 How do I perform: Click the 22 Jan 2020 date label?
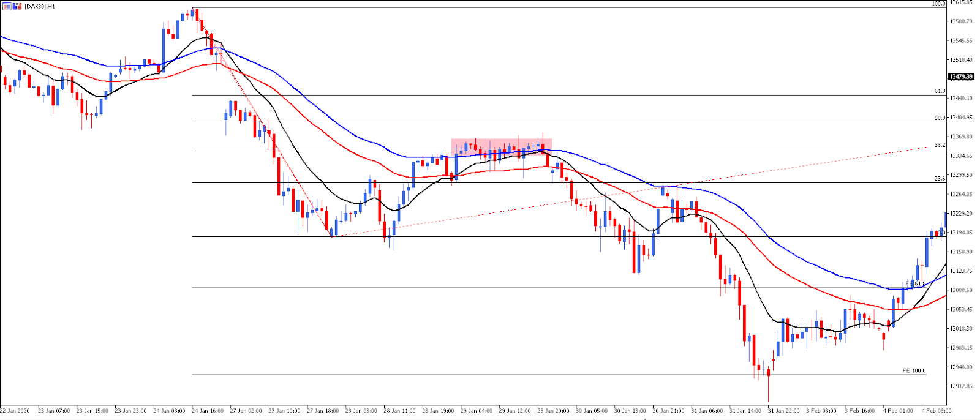tap(15, 411)
